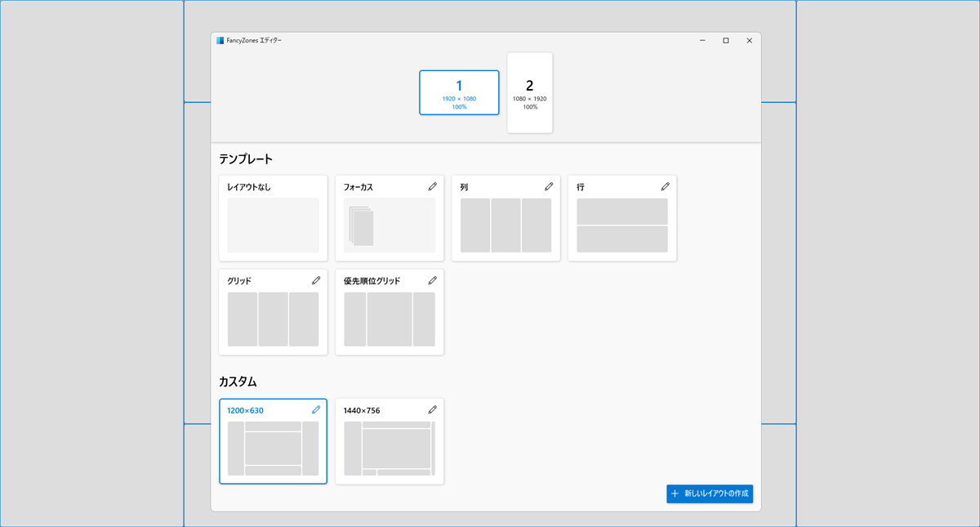Choose the レイアウトなし template
This screenshot has width=980, height=527.
(273, 225)
